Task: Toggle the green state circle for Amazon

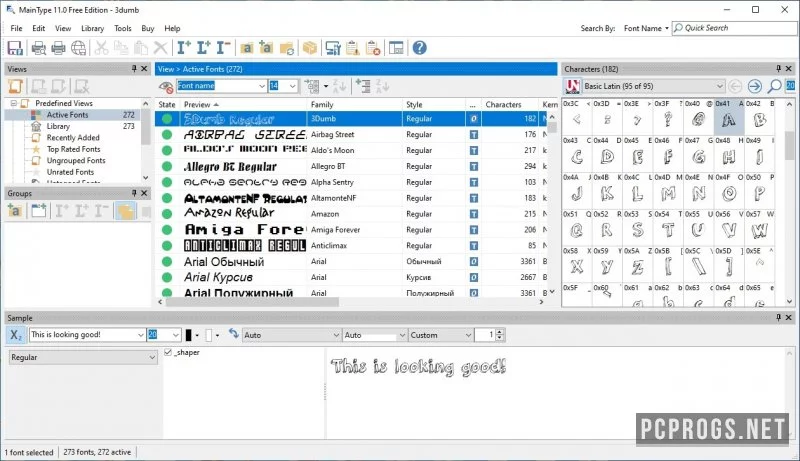Action: coord(167,214)
